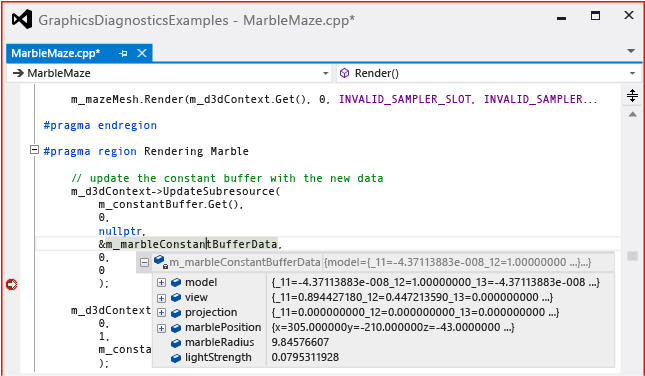This screenshot has width=645, height=376.
Task: Click the MarbleMaze scope arrow icon
Action: pos(18,73)
